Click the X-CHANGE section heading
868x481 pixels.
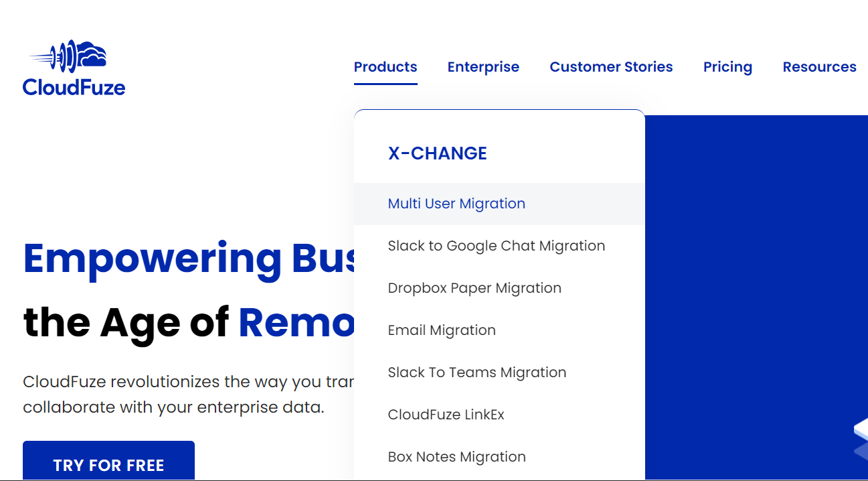[x=437, y=153]
